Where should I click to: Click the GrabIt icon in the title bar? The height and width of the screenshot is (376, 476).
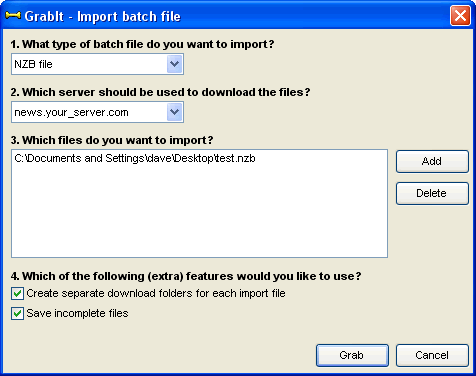coord(13,15)
